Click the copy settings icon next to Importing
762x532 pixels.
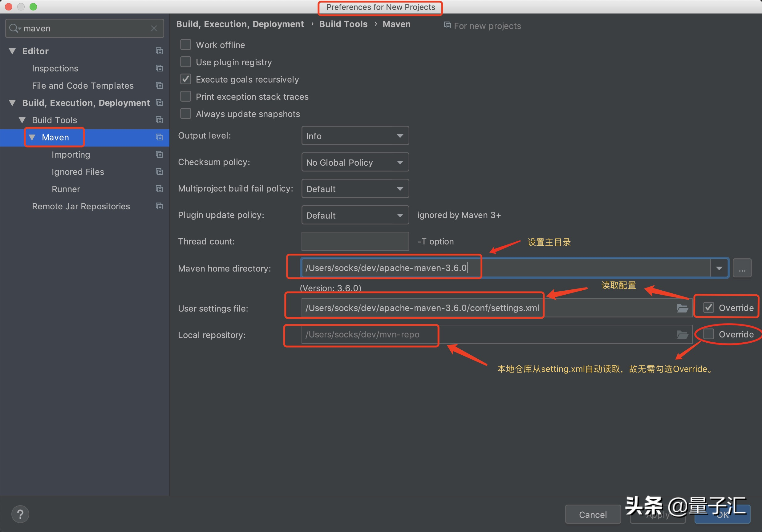click(x=159, y=154)
